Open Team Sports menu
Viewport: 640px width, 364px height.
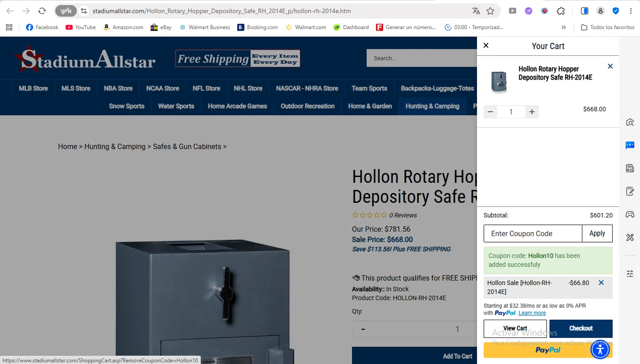coord(369,88)
